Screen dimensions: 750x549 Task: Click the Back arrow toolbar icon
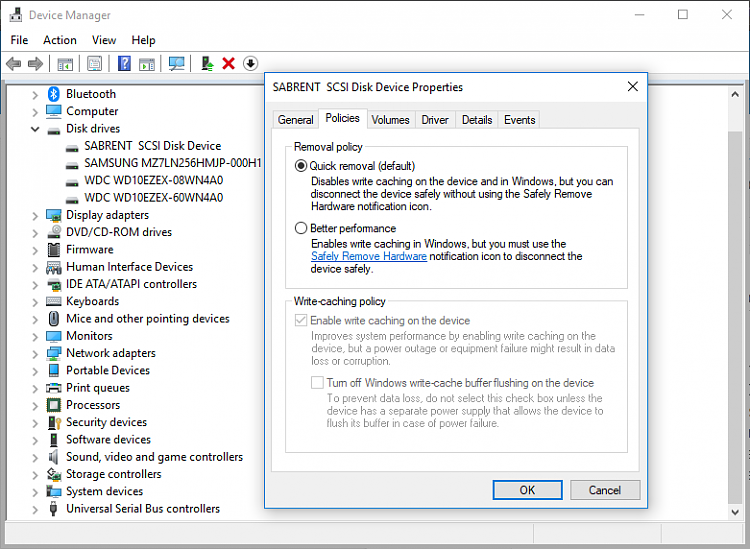point(13,64)
